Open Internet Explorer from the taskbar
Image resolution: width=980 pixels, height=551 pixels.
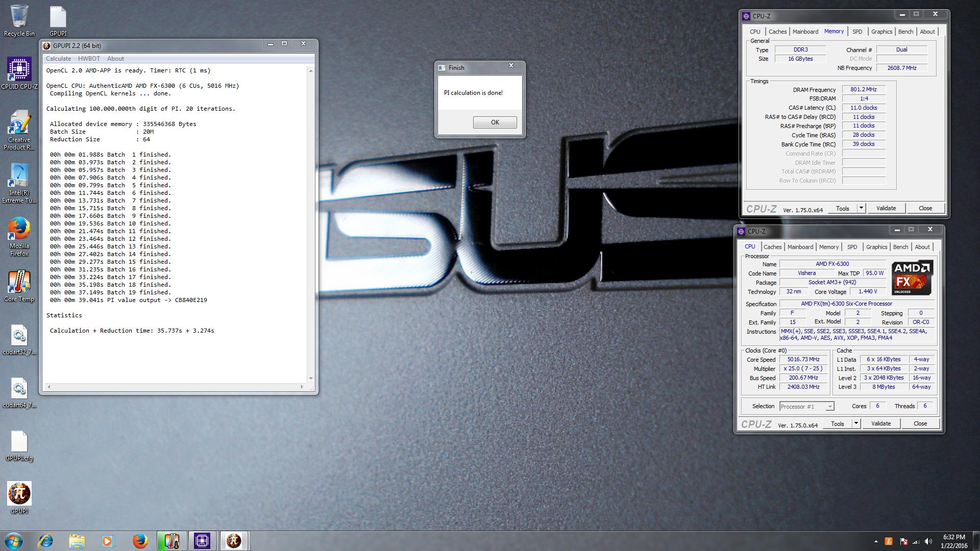[x=46, y=541]
